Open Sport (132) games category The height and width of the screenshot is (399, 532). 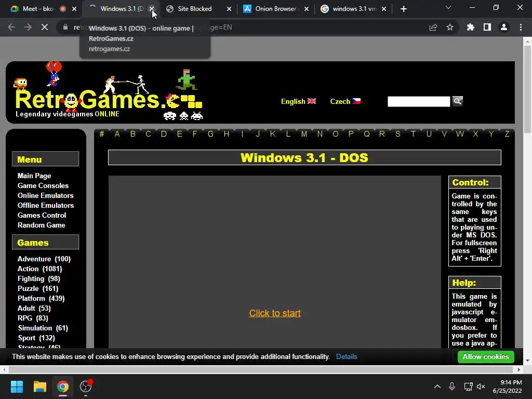point(36,338)
